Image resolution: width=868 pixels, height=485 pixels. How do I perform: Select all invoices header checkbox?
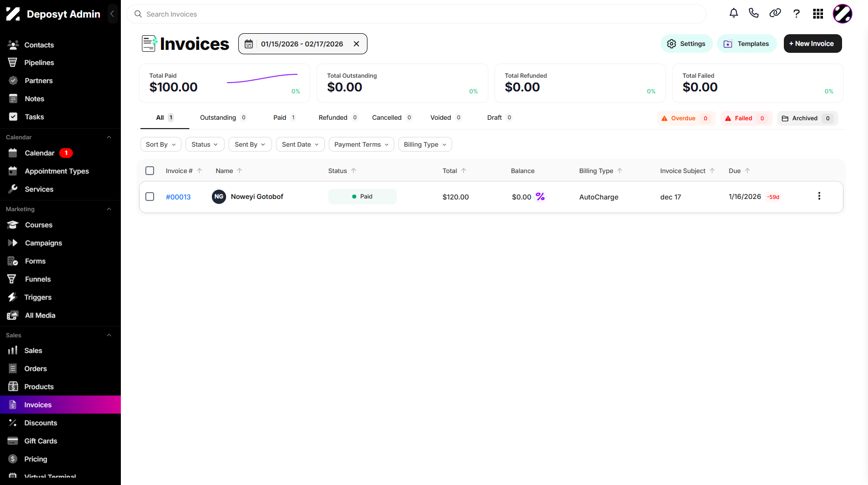[x=150, y=171]
